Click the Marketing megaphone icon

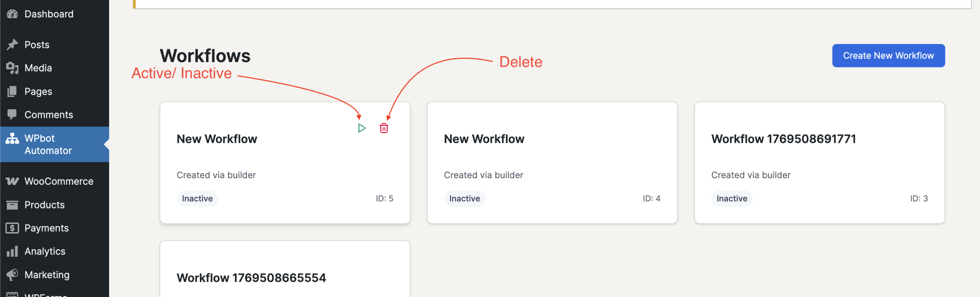12,275
